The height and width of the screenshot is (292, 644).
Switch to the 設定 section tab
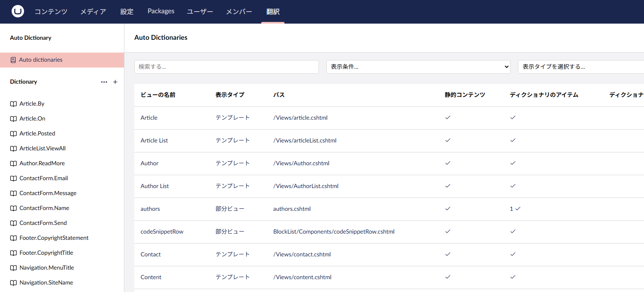[127, 12]
